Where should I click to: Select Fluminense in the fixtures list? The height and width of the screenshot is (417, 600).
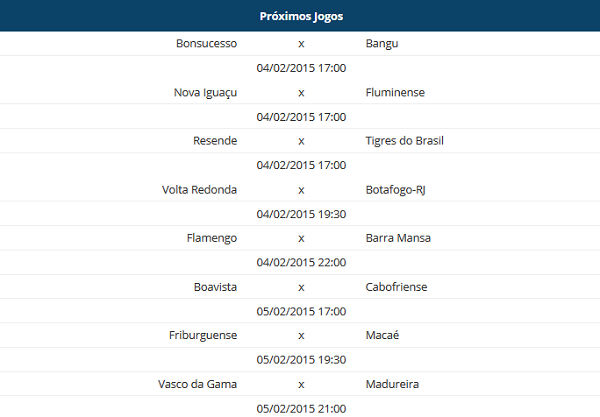395,92
